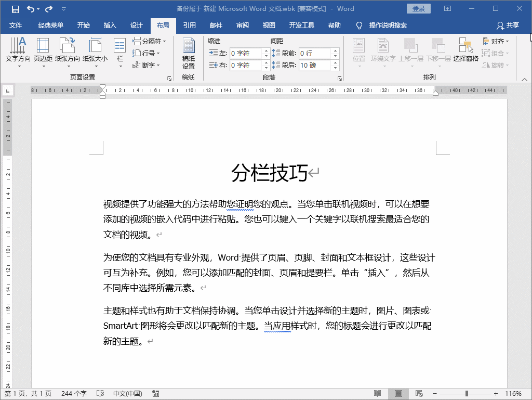Click the Redo arrow icon

pyautogui.click(x=49, y=9)
